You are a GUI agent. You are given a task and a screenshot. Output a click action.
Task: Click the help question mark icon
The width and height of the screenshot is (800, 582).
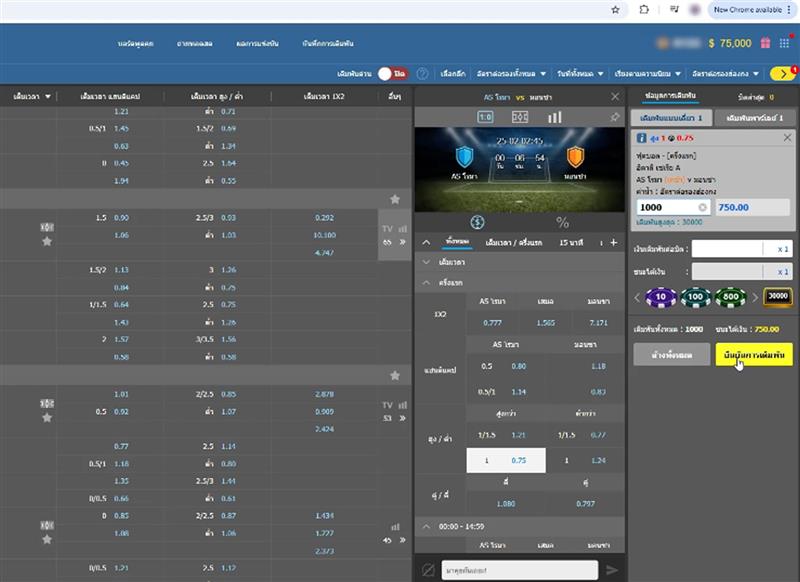[x=422, y=74]
